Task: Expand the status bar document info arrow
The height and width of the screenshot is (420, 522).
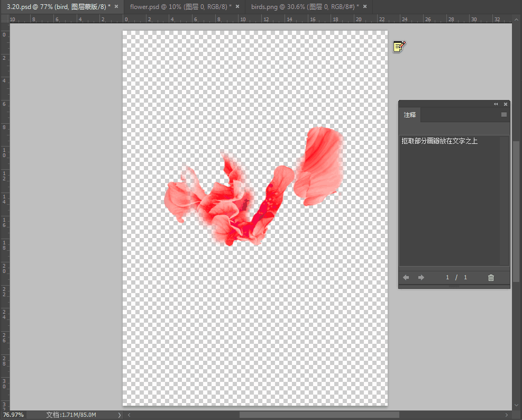Action: click(120, 415)
